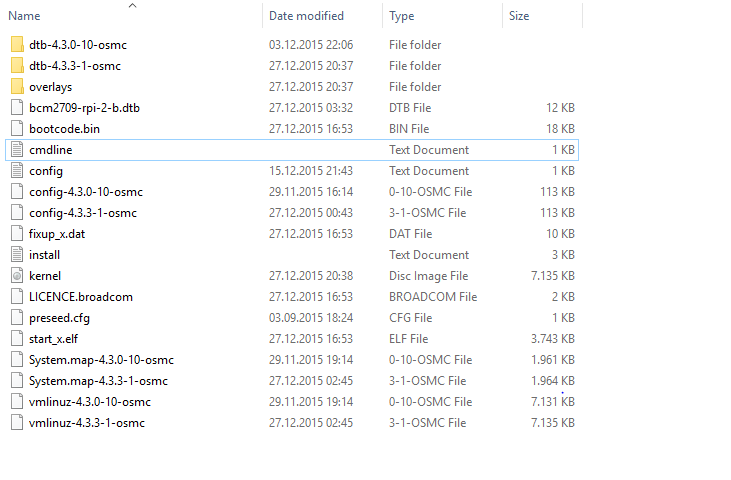The width and height of the screenshot is (731, 480).
Task: Sort by the Name column header
Action: [24, 16]
